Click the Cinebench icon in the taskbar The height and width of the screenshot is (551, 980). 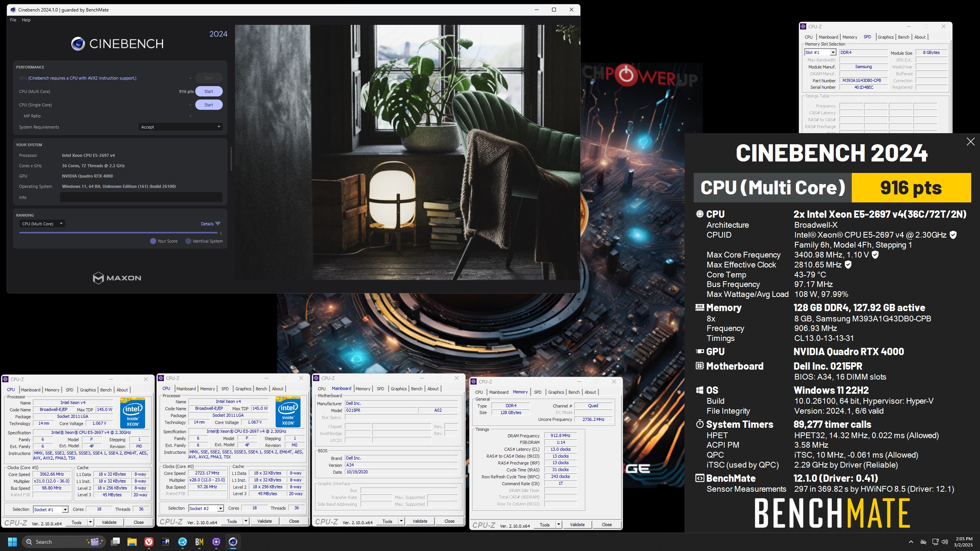233,542
